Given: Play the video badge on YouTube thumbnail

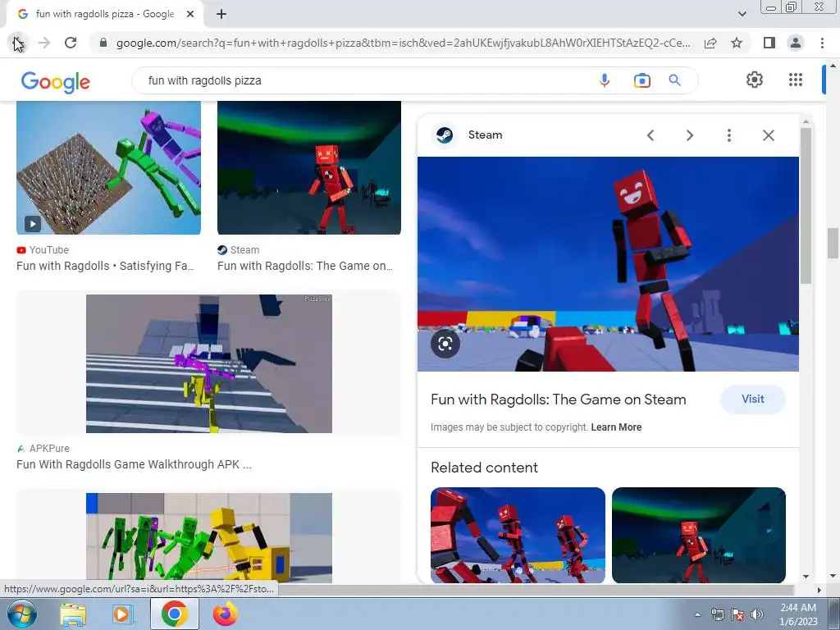Looking at the screenshot, I should [x=33, y=223].
